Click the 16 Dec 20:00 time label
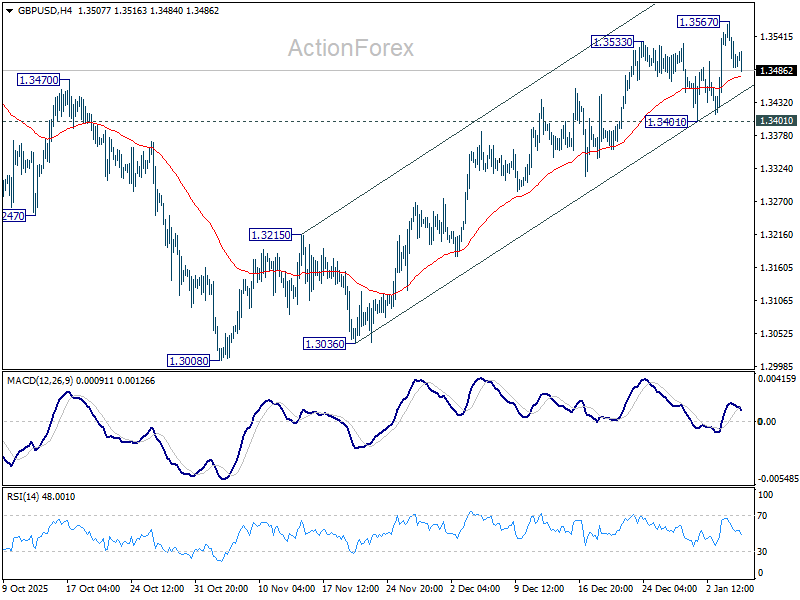The width and height of the screenshot is (800, 600). pyautogui.click(x=606, y=588)
